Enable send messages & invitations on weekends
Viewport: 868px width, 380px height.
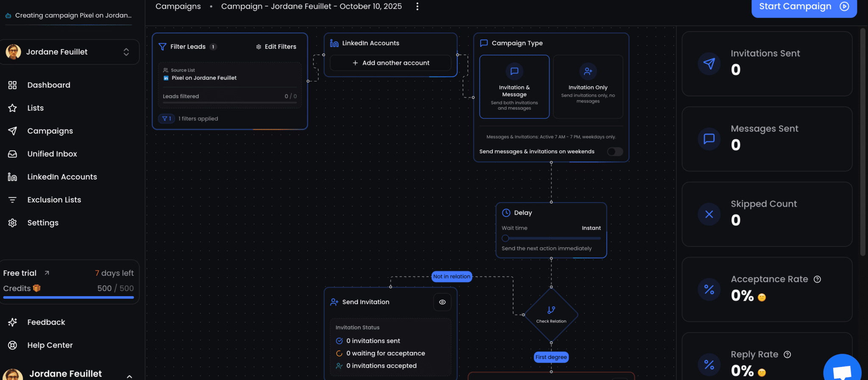[x=615, y=152]
